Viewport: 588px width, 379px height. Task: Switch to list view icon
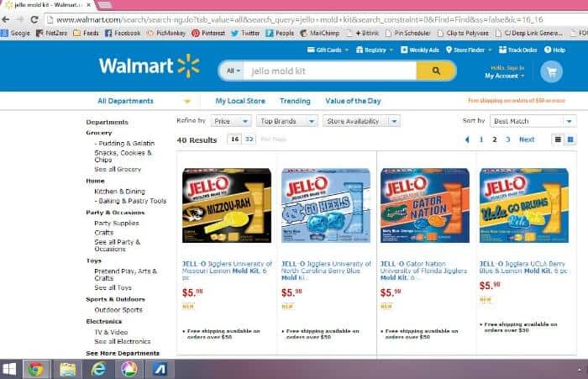tap(558, 139)
